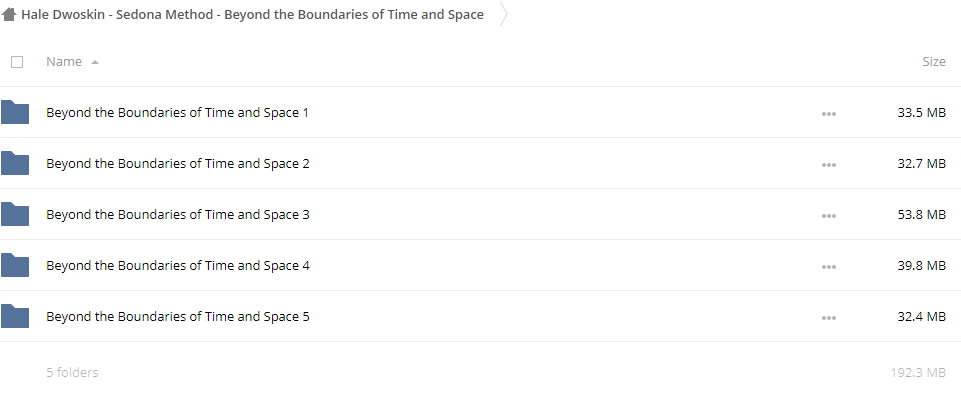The height and width of the screenshot is (394, 961).
Task: Open folder icon for Space 4
Action: [x=15, y=265]
